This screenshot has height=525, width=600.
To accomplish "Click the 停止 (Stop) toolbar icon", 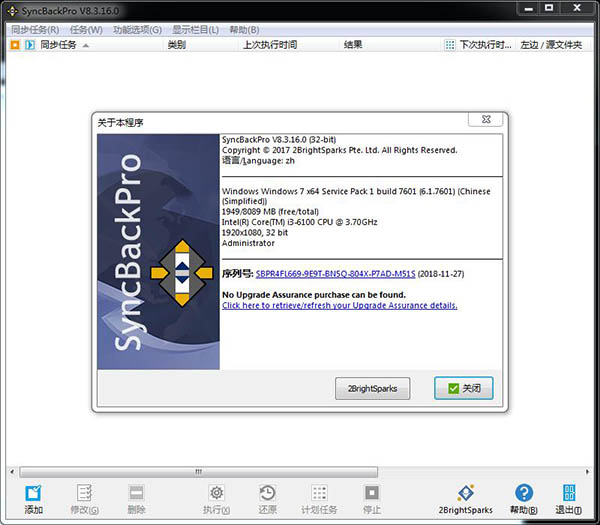I will pos(372,493).
